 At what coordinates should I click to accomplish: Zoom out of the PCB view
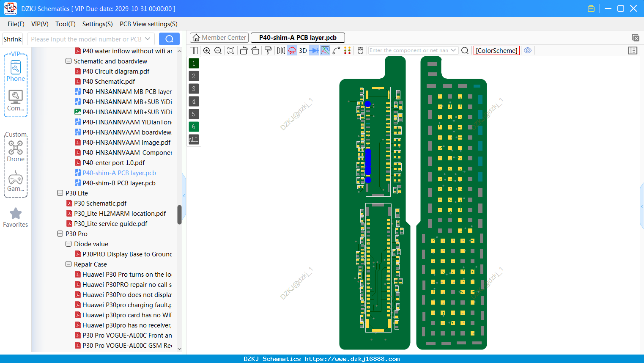click(x=218, y=51)
